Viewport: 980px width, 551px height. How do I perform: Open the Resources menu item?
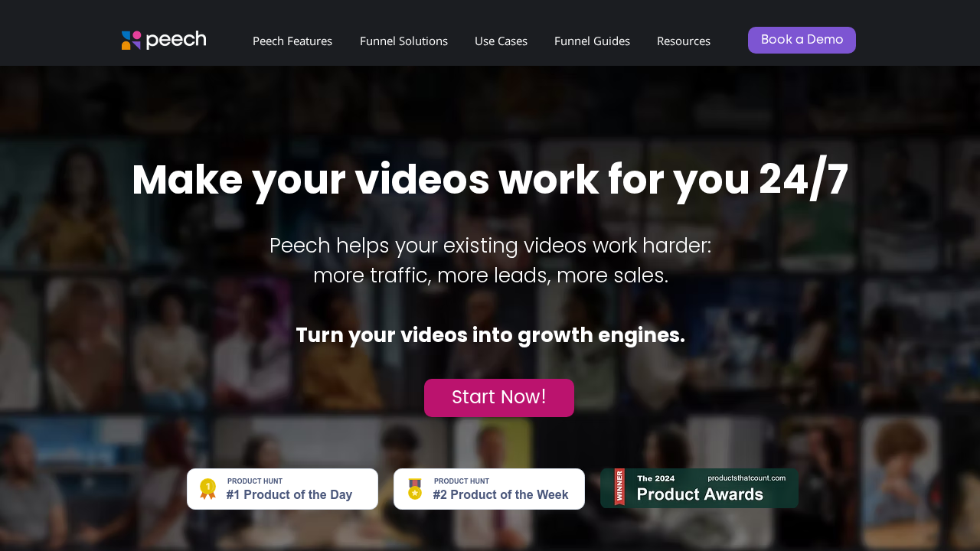click(x=684, y=41)
